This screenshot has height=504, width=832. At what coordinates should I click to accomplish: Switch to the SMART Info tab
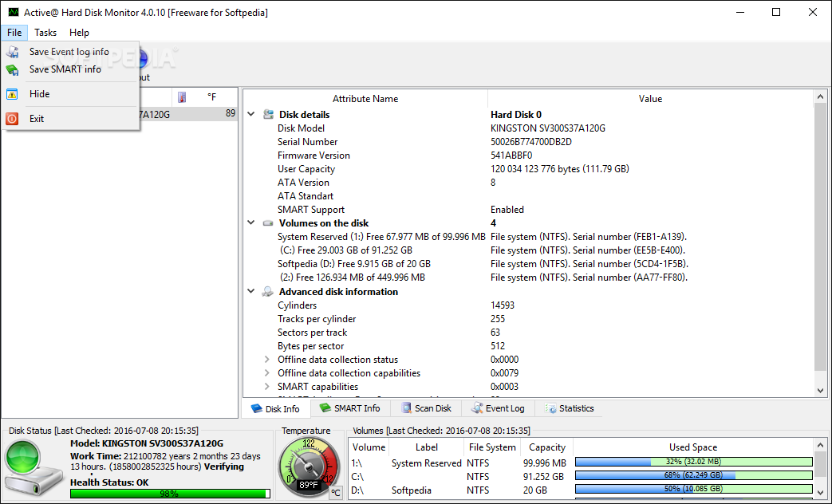349,408
